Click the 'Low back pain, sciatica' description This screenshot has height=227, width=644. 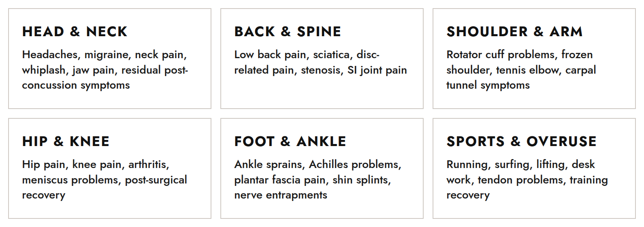[x=320, y=62]
